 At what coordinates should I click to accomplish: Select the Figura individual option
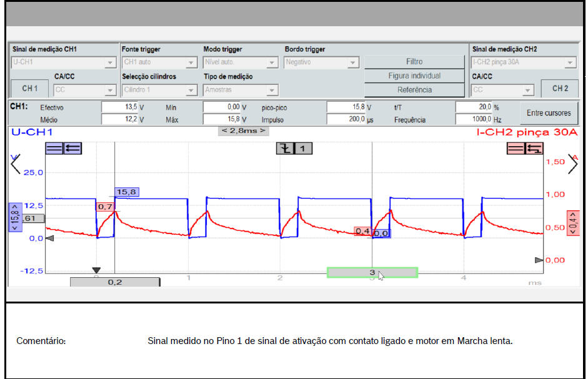pyautogui.click(x=414, y=76)
